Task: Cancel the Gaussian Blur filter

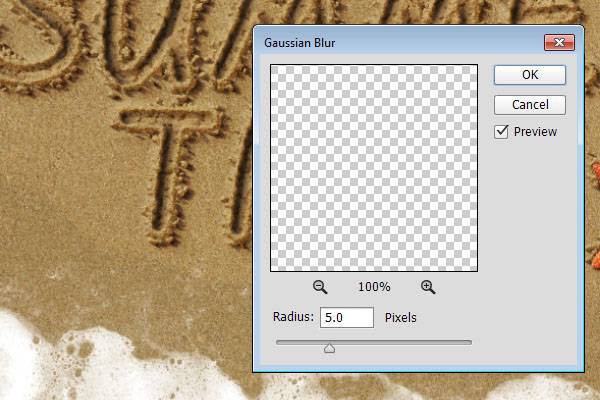Action: point(530,105)
